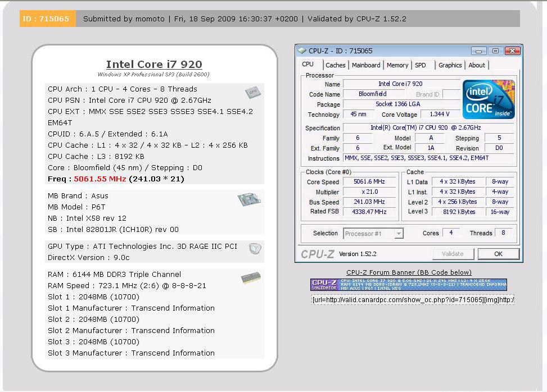Click the Multiplier value x 21.0
Image resolution: width=547 pixels, height=392 pixels.
pos(369,192)
